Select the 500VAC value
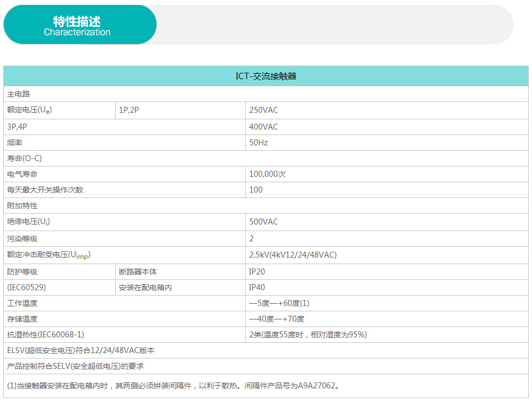This screenshot has height=416, width=532. tap(264, 222)
